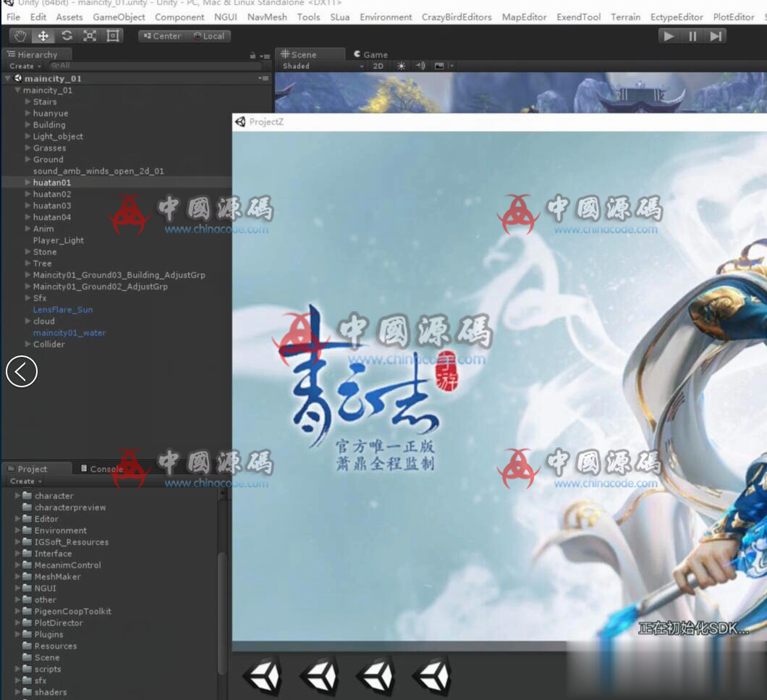
Task: Toggle the Center pivot button
Action: click(x=162, y=36)
